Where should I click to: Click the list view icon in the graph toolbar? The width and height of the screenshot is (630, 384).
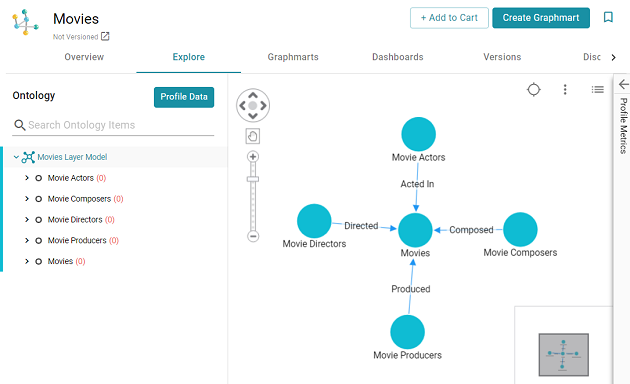coord(597,90)
